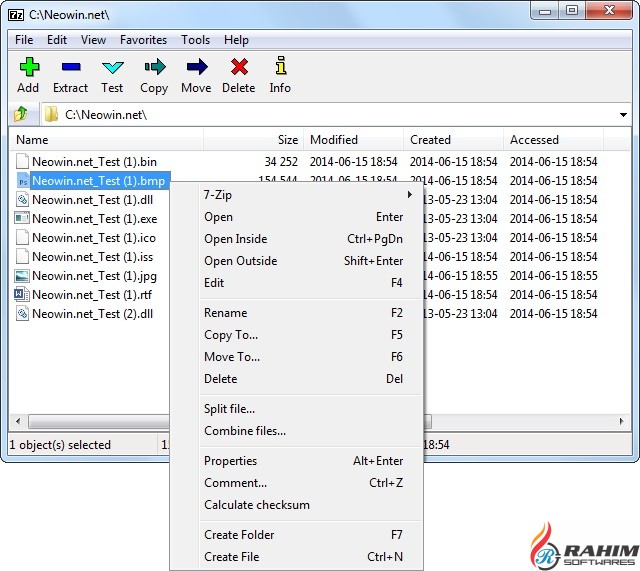Open the Tools menu
640x571 pixels.
click(x=196, y=40)
